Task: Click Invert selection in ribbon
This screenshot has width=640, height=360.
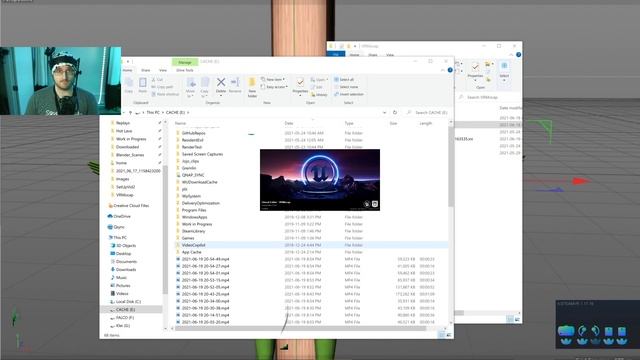Action: pos(348,94)
